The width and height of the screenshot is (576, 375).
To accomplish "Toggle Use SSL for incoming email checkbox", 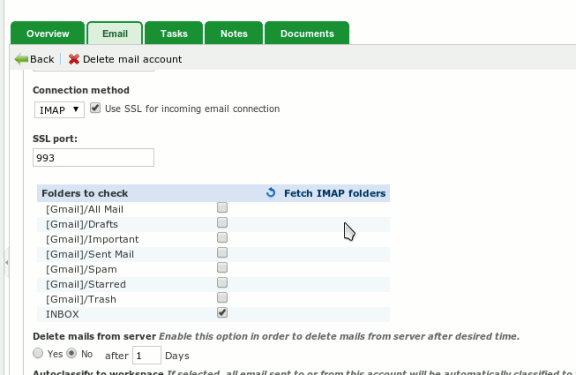I will [x=95, y=108].
